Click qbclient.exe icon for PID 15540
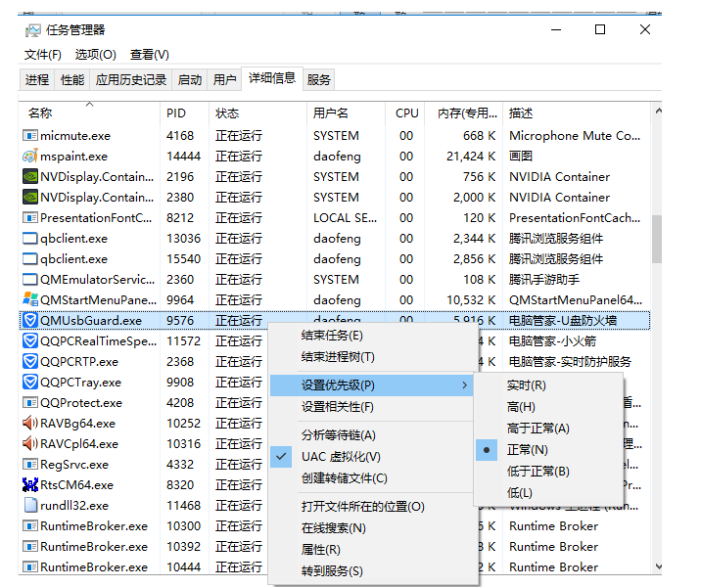The width and height of the screenshot is (701, 588). tap(30, 258)
